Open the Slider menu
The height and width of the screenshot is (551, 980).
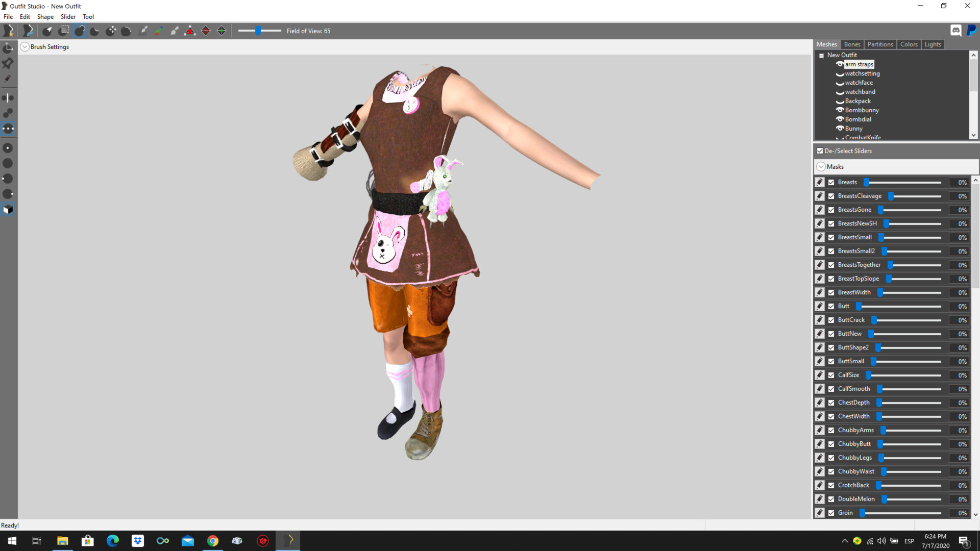click(x=68, y=17)
